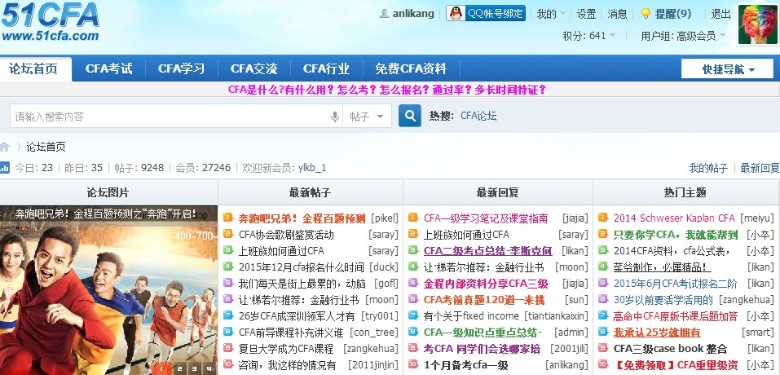
Task: Open the 帖子 search type dropdown
Action: pos(367,117)
